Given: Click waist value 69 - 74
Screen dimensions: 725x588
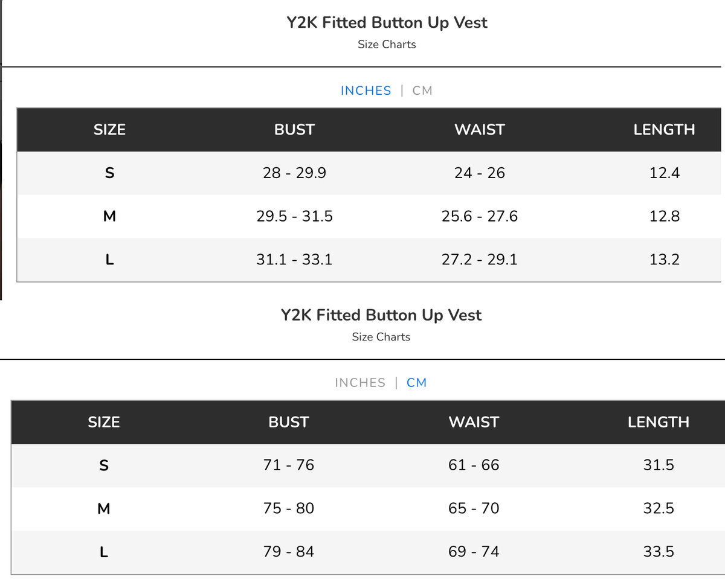Looking at the screenshot, I should (x=474, y=552).
